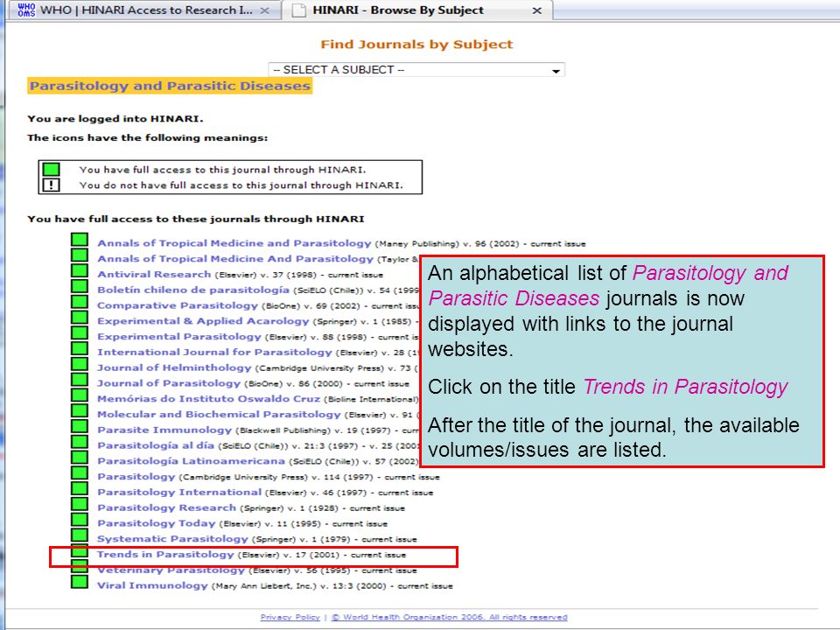The image size is (840, 630).
Task: Open Experimental Parasitology journal link
Action: (178, 336)
